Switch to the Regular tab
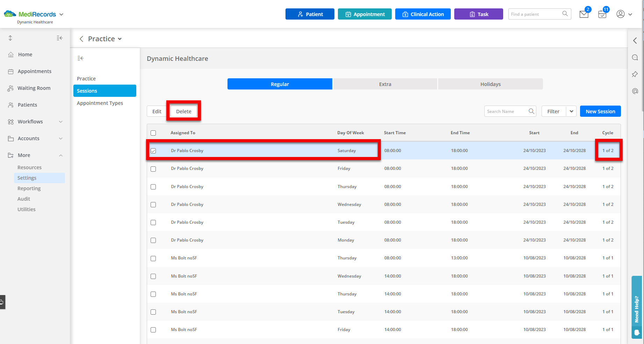Image resolution: width=644 pixels, height=344 pixels. click(x=280, y=84)
